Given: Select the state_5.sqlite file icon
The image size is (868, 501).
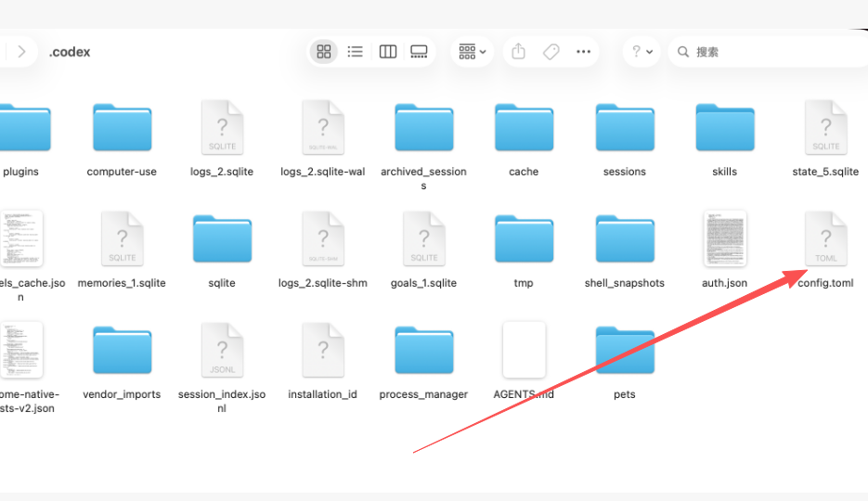Looking at the screenshot, I should point(825,128).
